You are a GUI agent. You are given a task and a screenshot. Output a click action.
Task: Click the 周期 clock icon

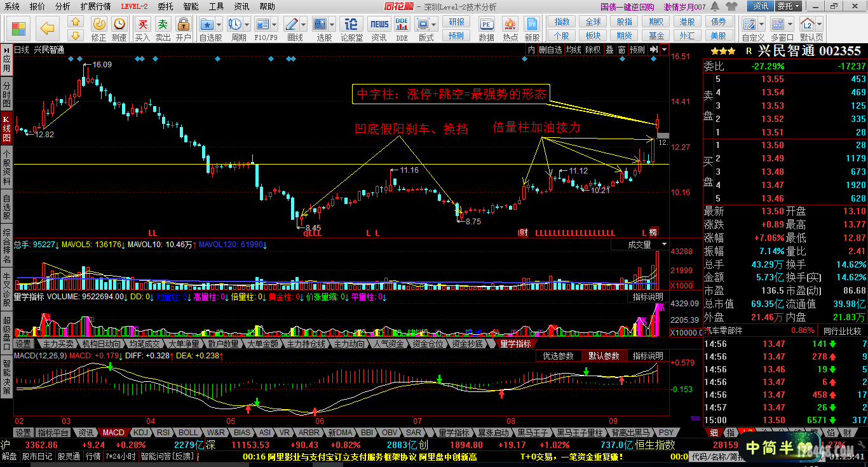(235, 24)
